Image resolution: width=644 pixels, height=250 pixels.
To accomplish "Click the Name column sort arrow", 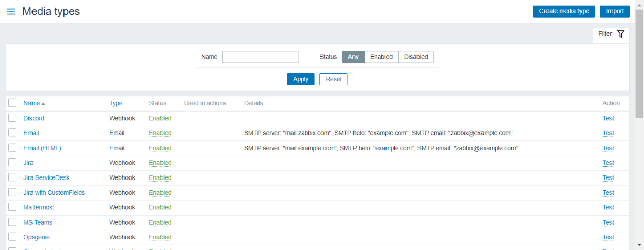I will 43,103.
